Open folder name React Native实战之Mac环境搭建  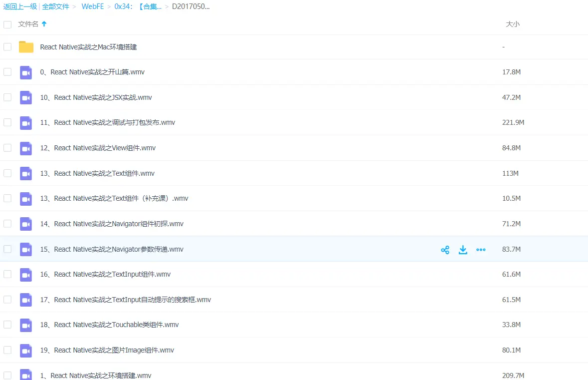[88, 47]
